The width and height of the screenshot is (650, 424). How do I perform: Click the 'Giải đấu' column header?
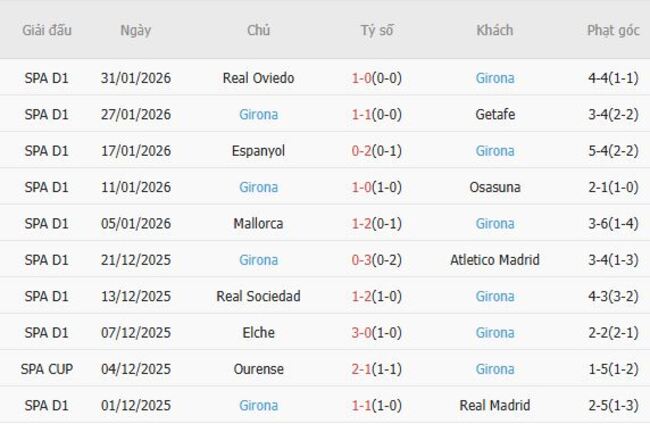[x=47, y=30]
